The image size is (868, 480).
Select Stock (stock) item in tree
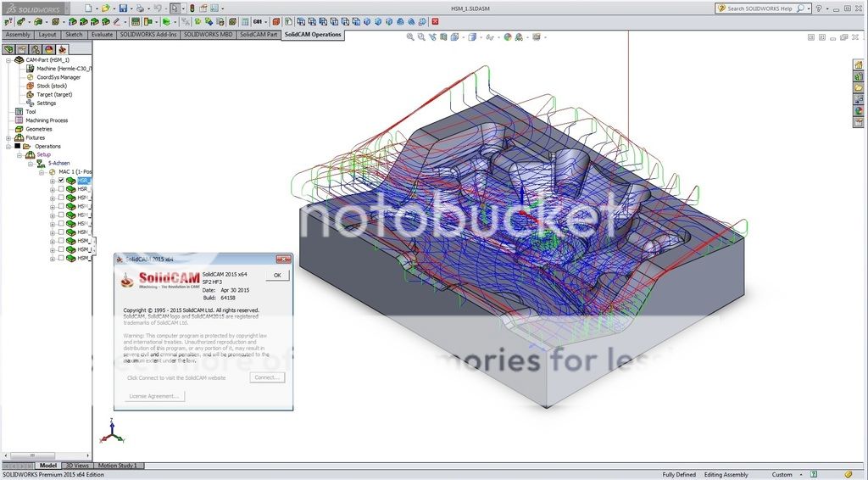(x=51, y=86)
